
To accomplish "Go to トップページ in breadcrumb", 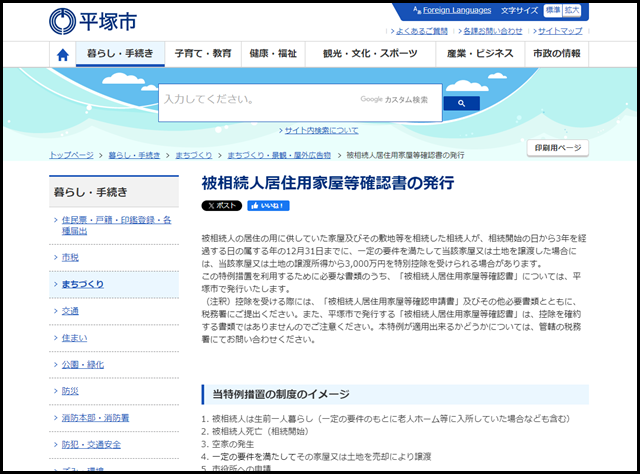I will pos(71,155).
